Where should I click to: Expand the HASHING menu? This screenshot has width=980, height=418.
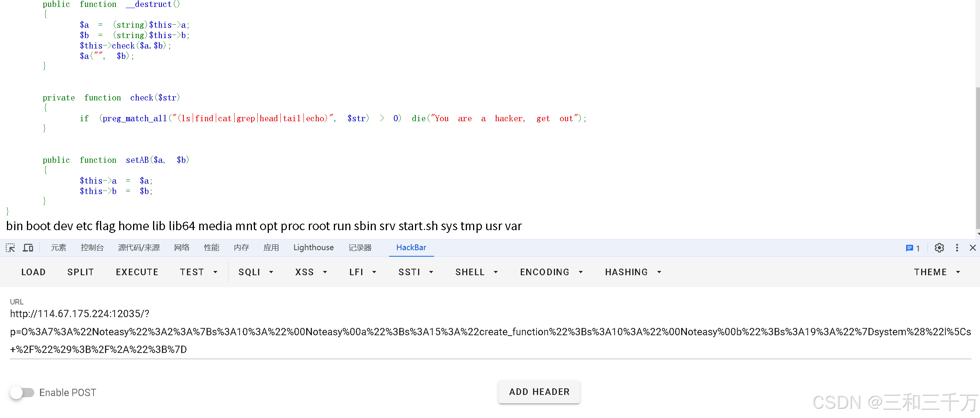point(633,272)
